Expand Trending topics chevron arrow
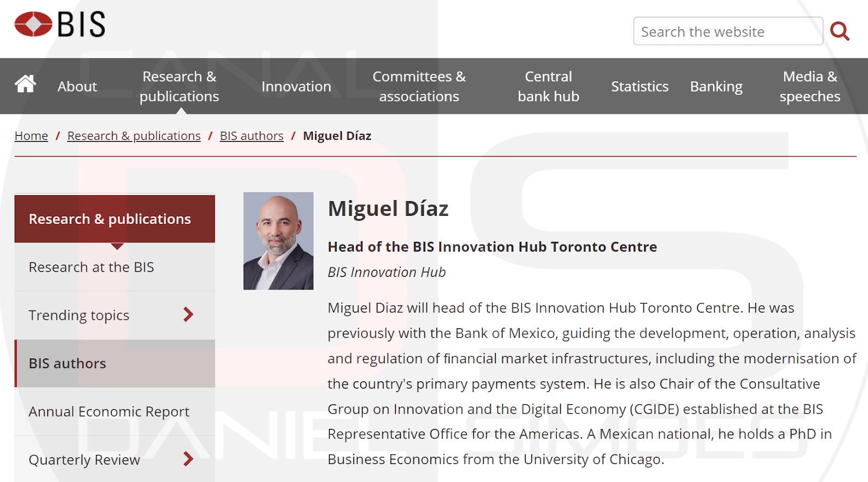 [188, 314]
